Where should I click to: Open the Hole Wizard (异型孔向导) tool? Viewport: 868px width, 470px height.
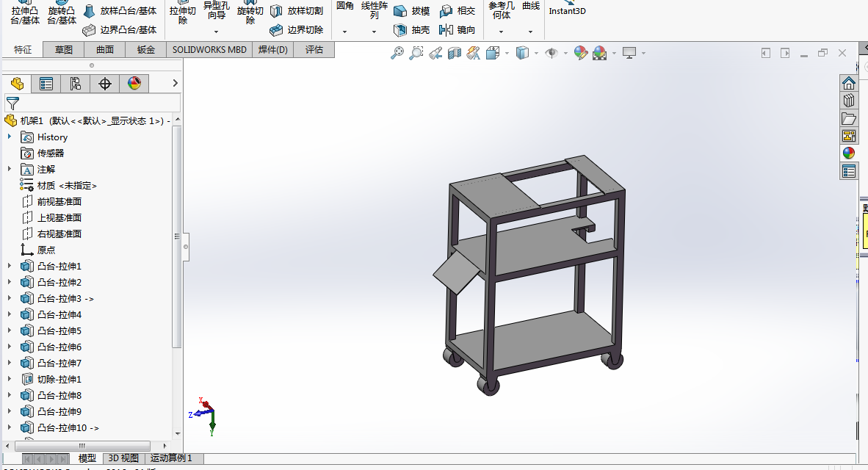coord(217,11)
